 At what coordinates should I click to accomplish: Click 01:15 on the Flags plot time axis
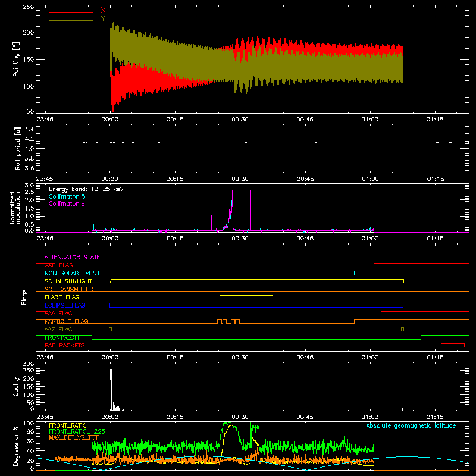[x=435, y=358]
